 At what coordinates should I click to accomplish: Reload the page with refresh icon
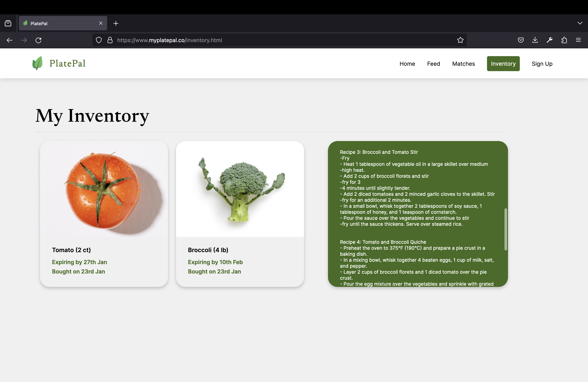[x=38, y=40]
